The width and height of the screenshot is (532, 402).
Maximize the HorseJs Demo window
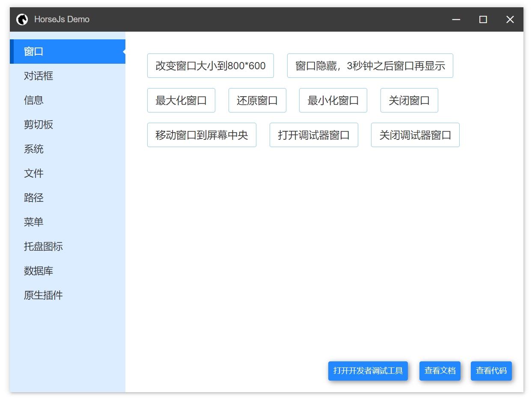click(x=483, y=19)
